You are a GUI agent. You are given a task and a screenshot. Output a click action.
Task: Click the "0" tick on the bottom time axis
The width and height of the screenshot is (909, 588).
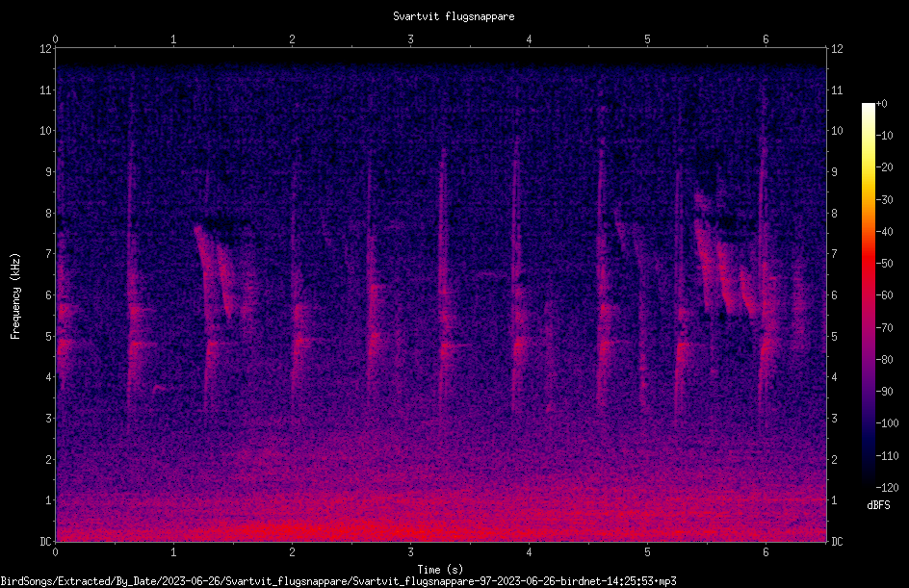click(x=55, y=552)
